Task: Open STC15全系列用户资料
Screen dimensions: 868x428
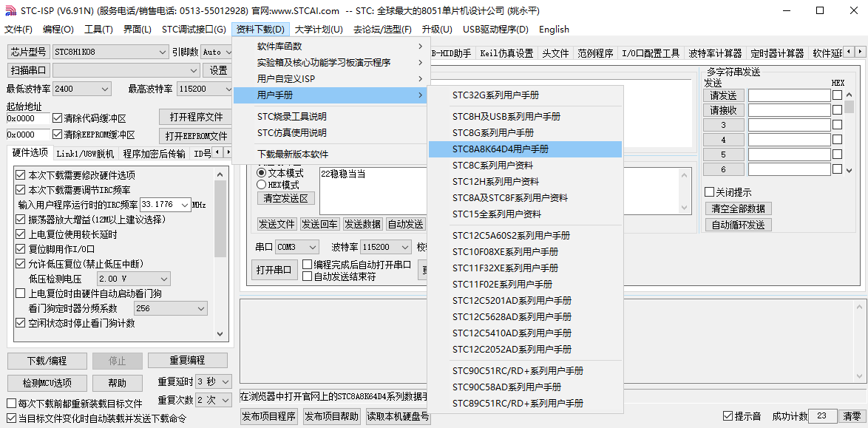Action: [526, 214]
